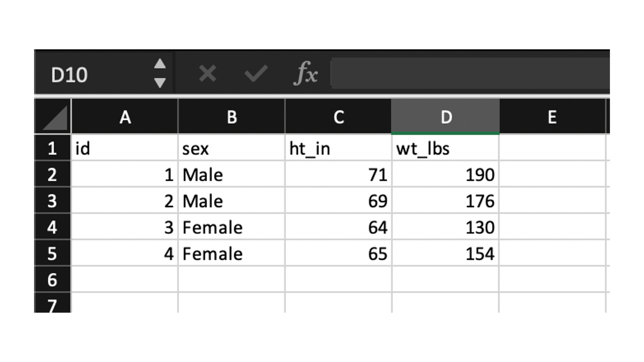
Task: Open the fx insert function icon
Action: click(306, 73)
